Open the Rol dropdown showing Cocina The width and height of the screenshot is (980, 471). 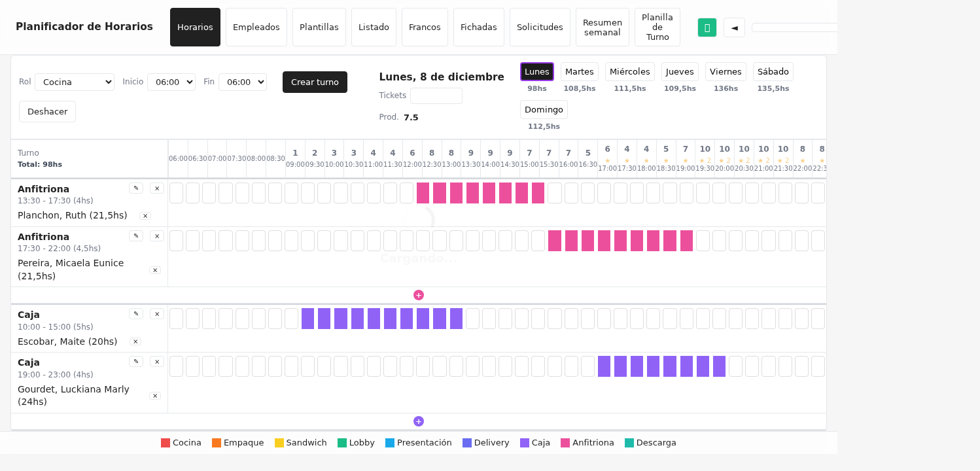75,82
